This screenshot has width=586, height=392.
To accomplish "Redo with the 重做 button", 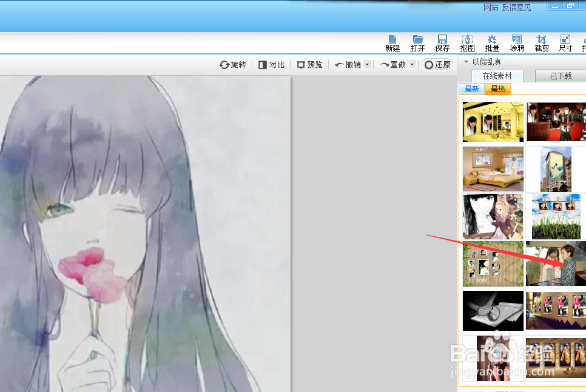I will (x=392, y=65).
